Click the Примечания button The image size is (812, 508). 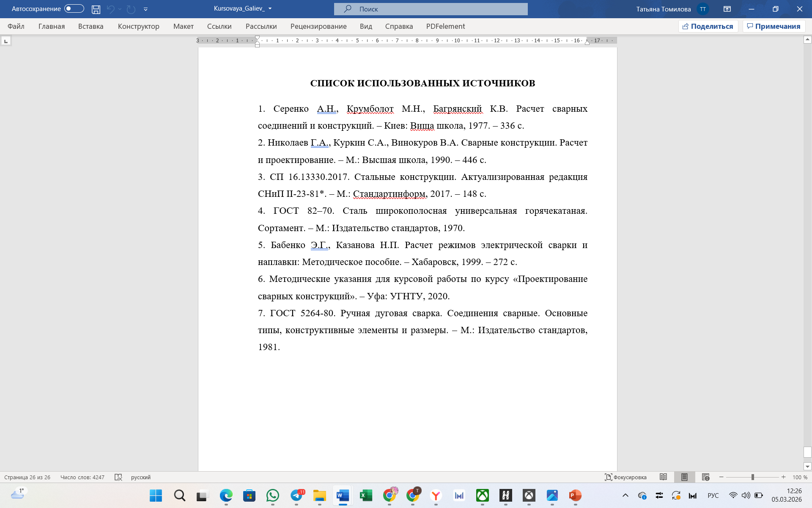tap(774, 26)
